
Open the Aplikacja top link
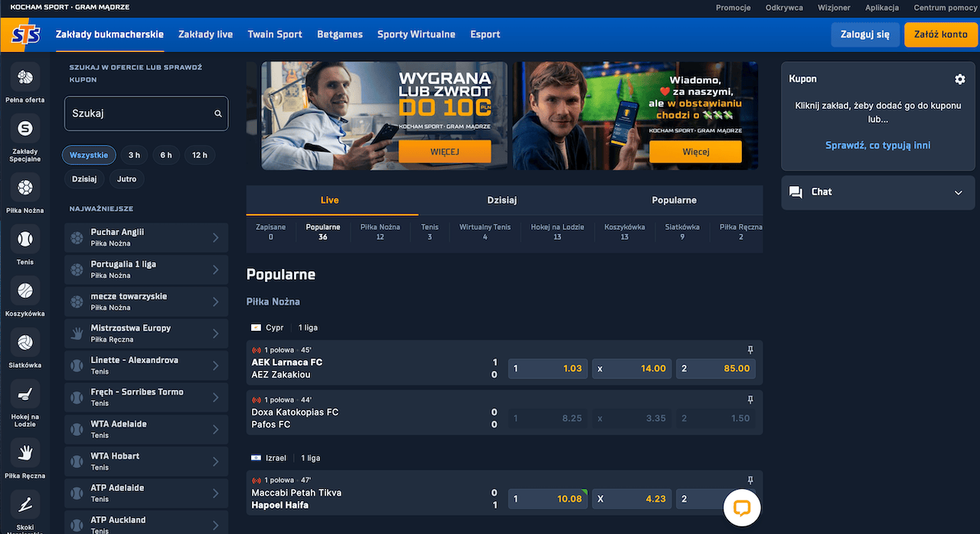tap(882, 8)
